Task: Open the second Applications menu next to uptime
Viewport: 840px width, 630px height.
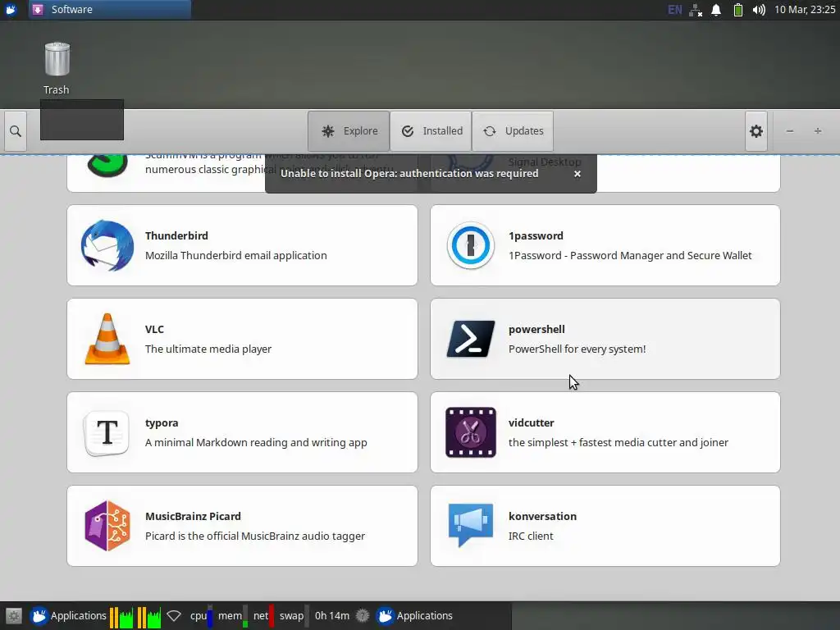Action: coord(414,616)
